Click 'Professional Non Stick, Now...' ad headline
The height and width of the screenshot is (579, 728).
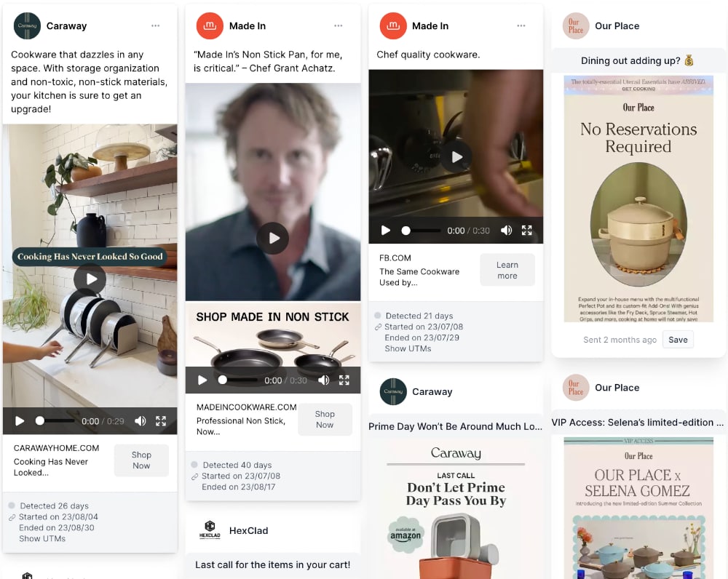(x=240, y=426)
